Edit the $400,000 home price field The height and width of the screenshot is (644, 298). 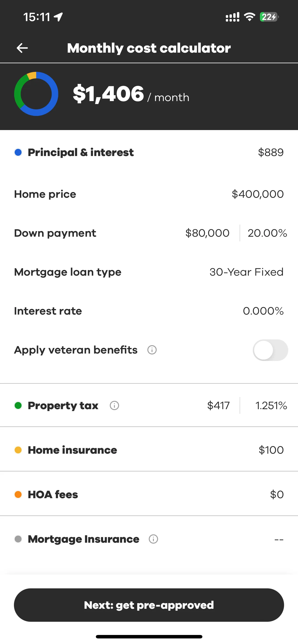257,194
